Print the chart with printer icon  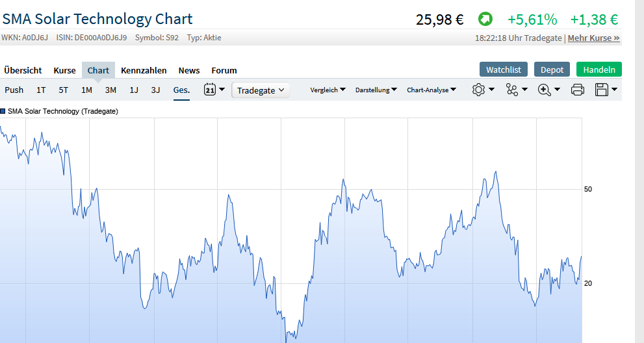(578, 90)
